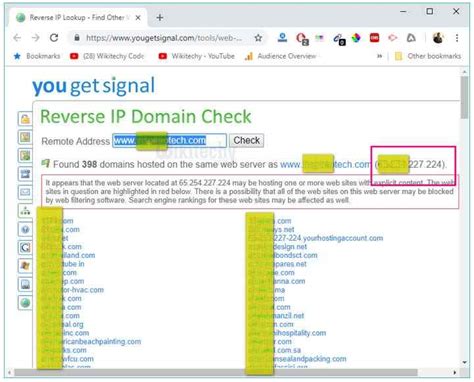Click the link chain extension icon
474x382 pixels.
tap(339, 39)
